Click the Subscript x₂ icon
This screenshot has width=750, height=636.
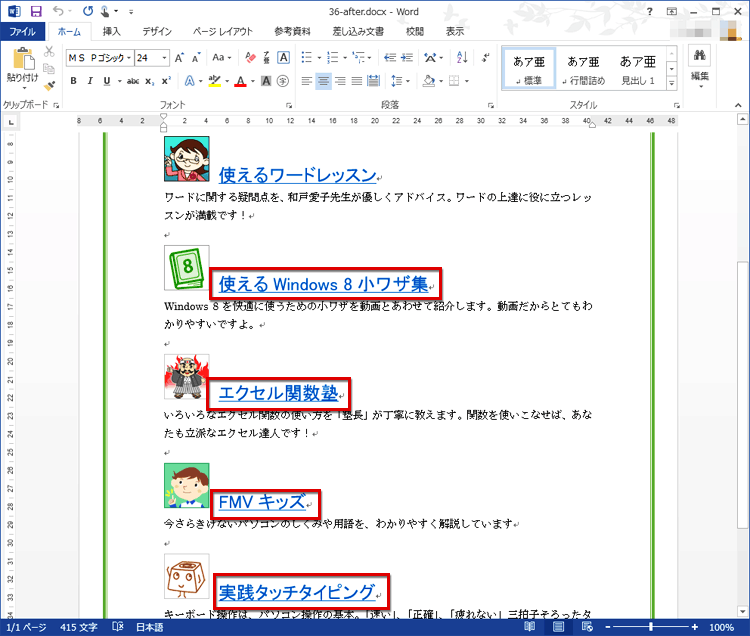click(x=150, y=81)
